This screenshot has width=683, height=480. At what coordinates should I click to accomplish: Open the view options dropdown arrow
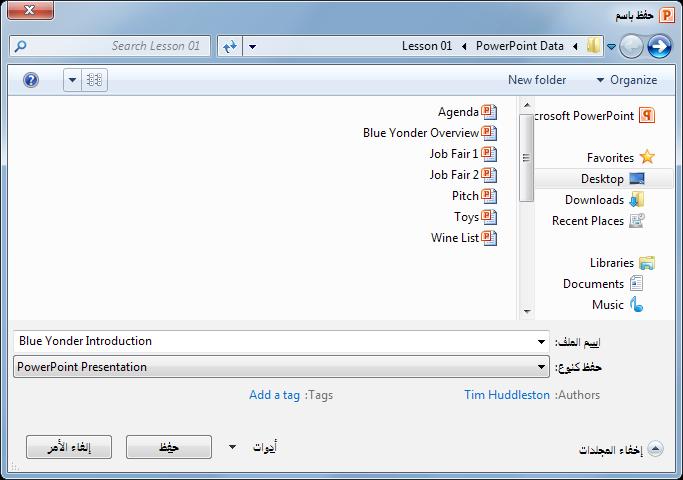[x=72, y=80]
